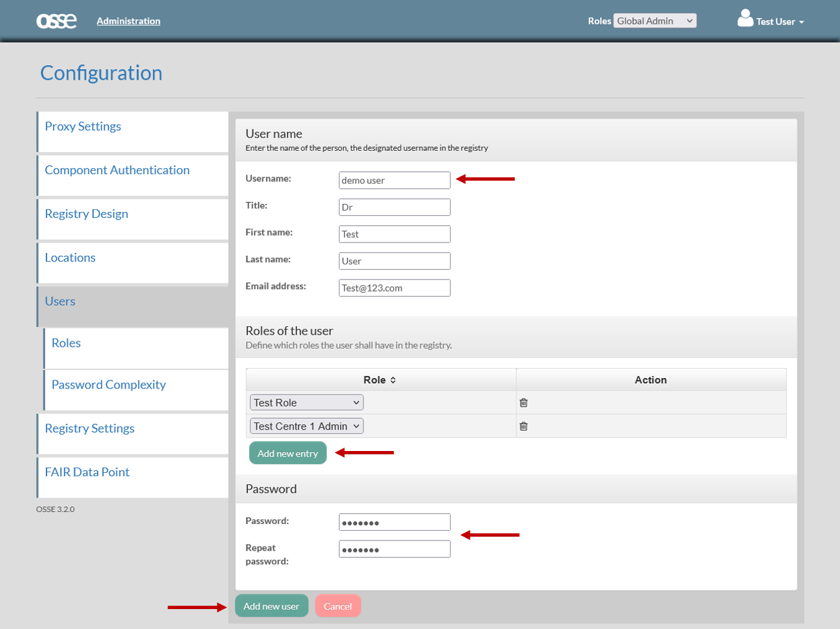This screenshot has height=629, width=840.
Task: Open Password Complexity settings
Action: 136,391
